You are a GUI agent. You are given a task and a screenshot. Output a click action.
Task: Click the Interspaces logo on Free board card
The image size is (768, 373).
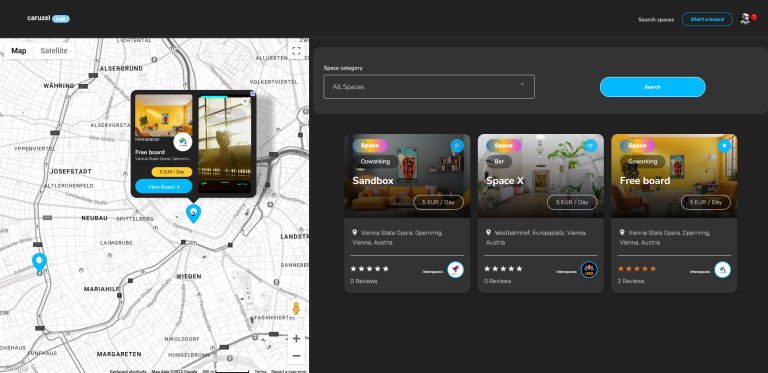pyautogui.click(x=722, y=270)
